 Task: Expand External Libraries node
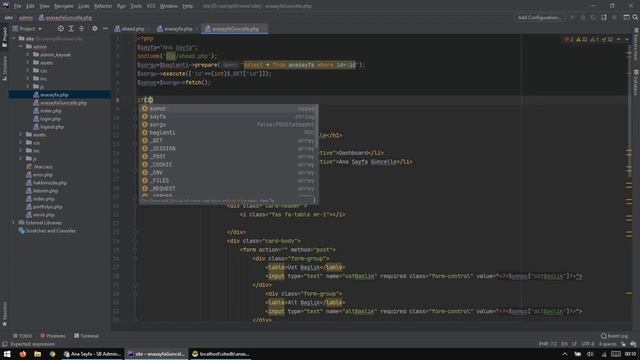pos(13,222)
